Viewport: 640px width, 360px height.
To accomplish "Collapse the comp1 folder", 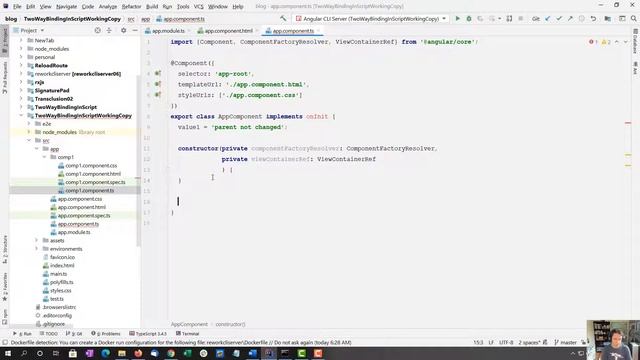I will [x=44, y=157].
